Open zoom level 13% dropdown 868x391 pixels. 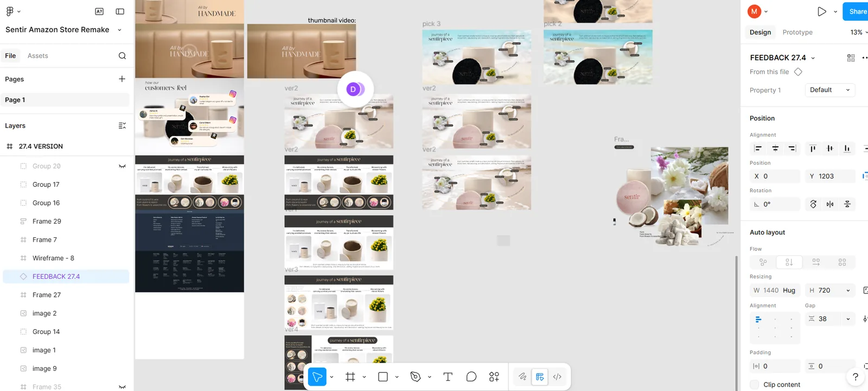click(859, 33)
